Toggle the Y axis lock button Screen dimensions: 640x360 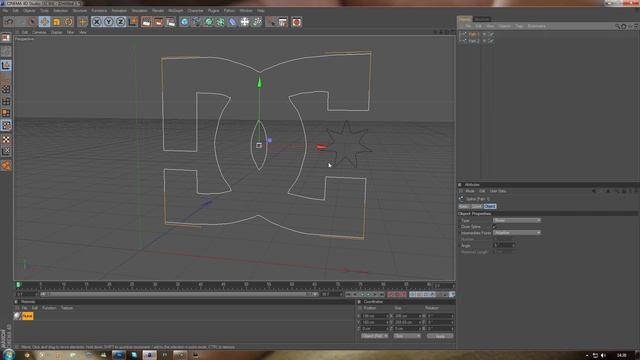[109, 22]
